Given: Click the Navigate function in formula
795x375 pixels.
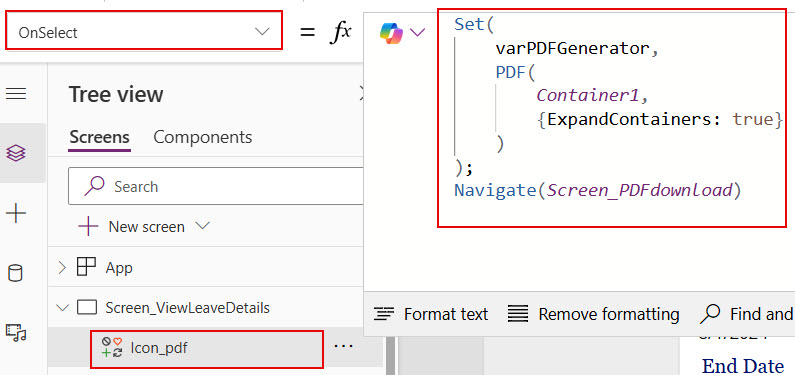Looking at the screenshot, I should point(495,191).
